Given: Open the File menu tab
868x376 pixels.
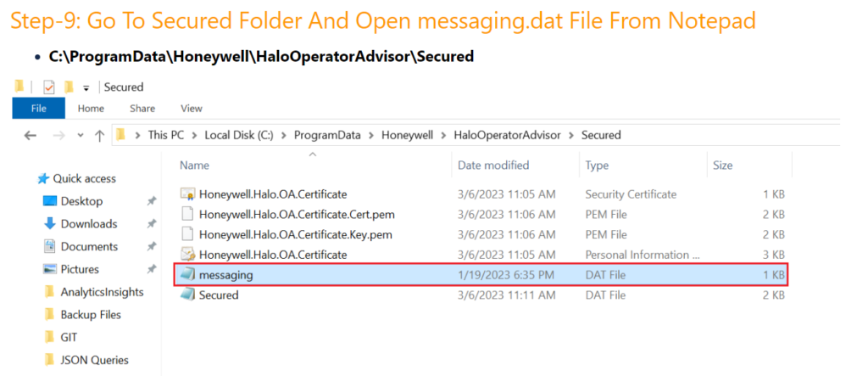Looking at the screenshot, I should pos(38,108).
